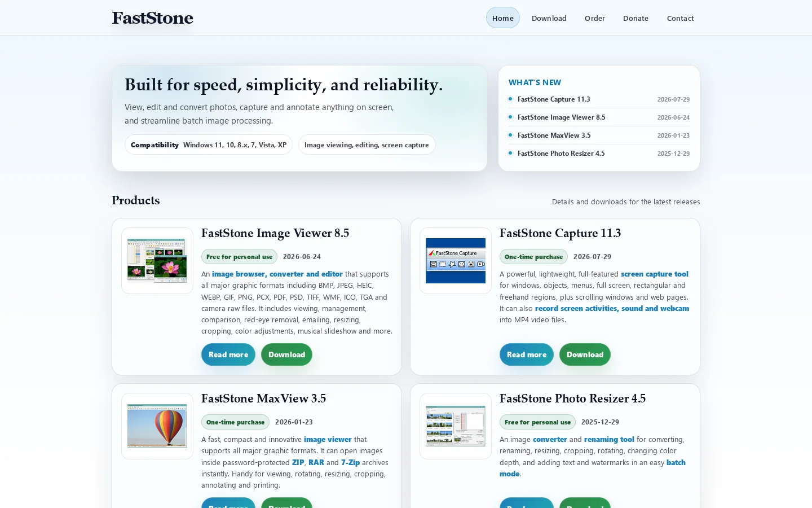Click Download for Image Viewer

pyautogui.click(x=286, y=354)
